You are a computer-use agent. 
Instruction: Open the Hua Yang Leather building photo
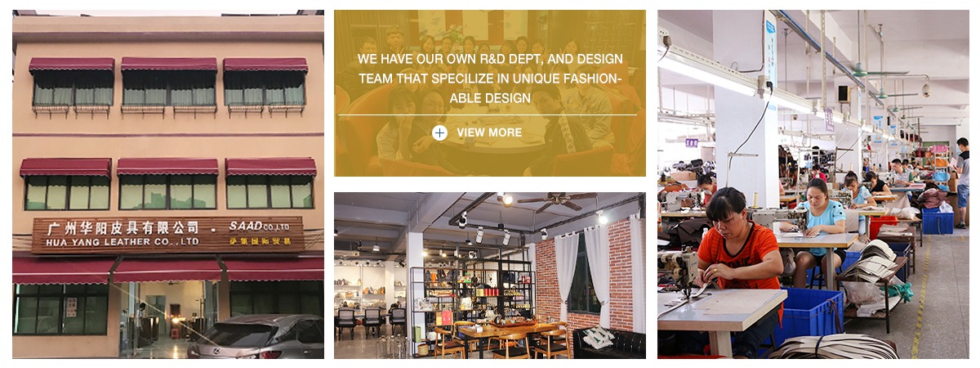(x=168, y=184)
